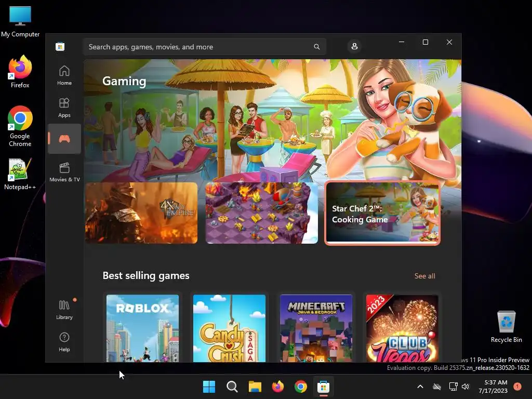Select the Firefox desktop shortcut
This screenshot has width=532, height=399.
click(20, 72)
